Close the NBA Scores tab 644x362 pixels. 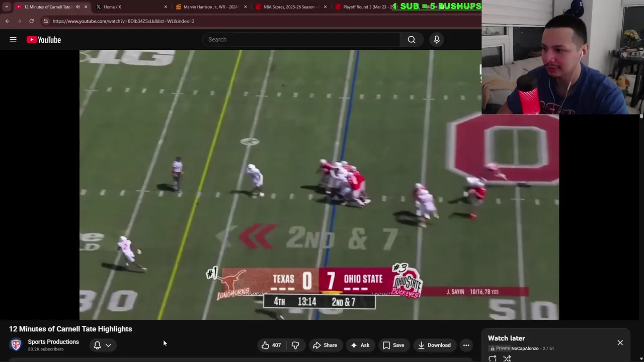(325, 7)
